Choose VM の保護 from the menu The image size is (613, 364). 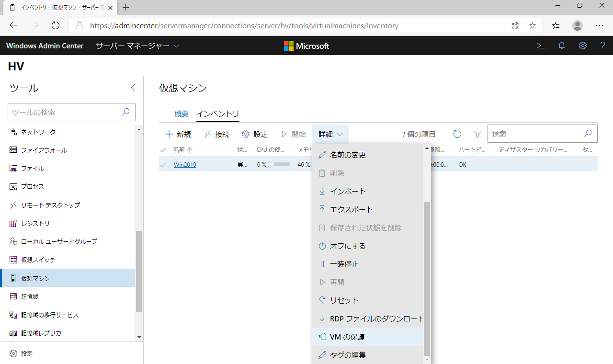[x=368, y=337]
